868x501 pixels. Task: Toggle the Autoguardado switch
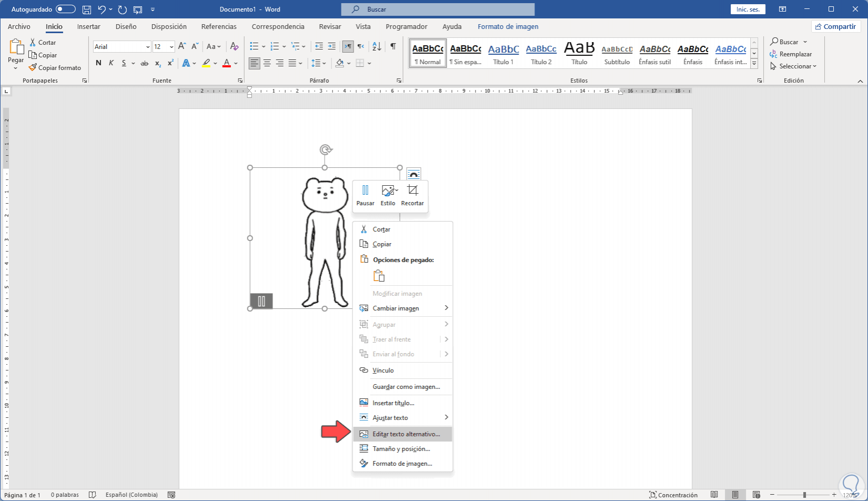[65, 9]
